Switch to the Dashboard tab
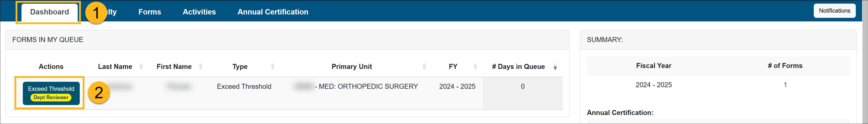 click(x=49, y=12)
